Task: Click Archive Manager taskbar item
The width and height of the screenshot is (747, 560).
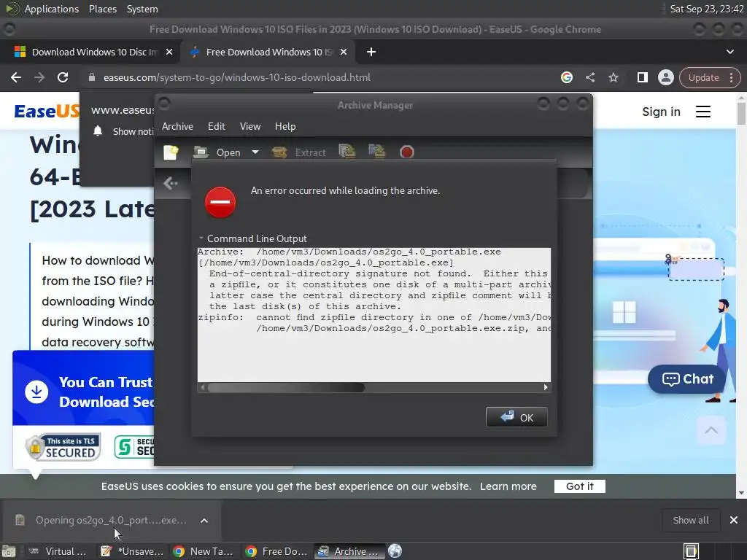Action: coord(349,551)
